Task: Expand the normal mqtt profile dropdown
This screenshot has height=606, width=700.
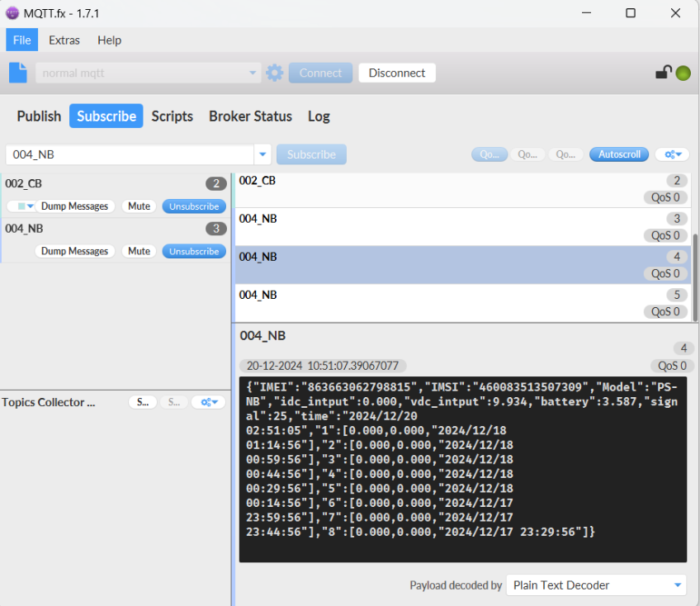Action: pos(253,73)
